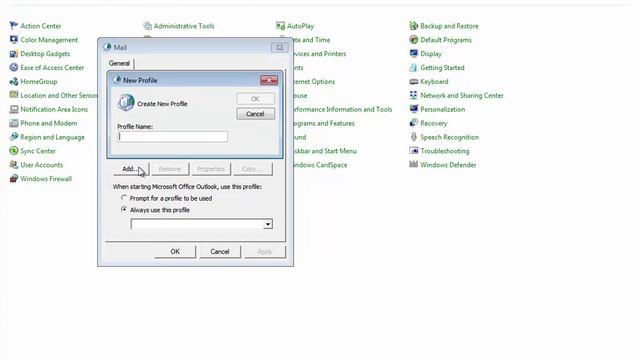Click the Default Programs icon
This screenshot has width=640, height=360.
[413, 40]
